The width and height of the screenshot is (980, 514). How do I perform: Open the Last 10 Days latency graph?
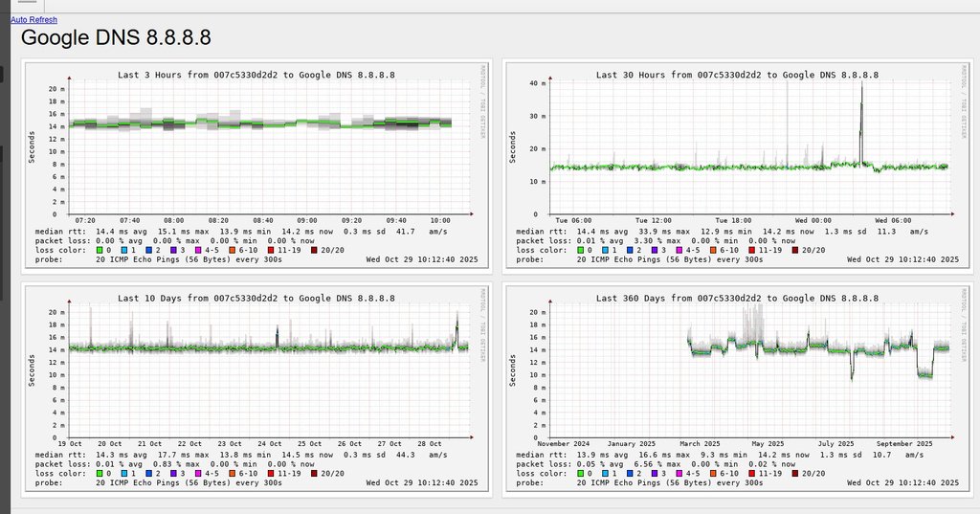(x=256, y=389)
